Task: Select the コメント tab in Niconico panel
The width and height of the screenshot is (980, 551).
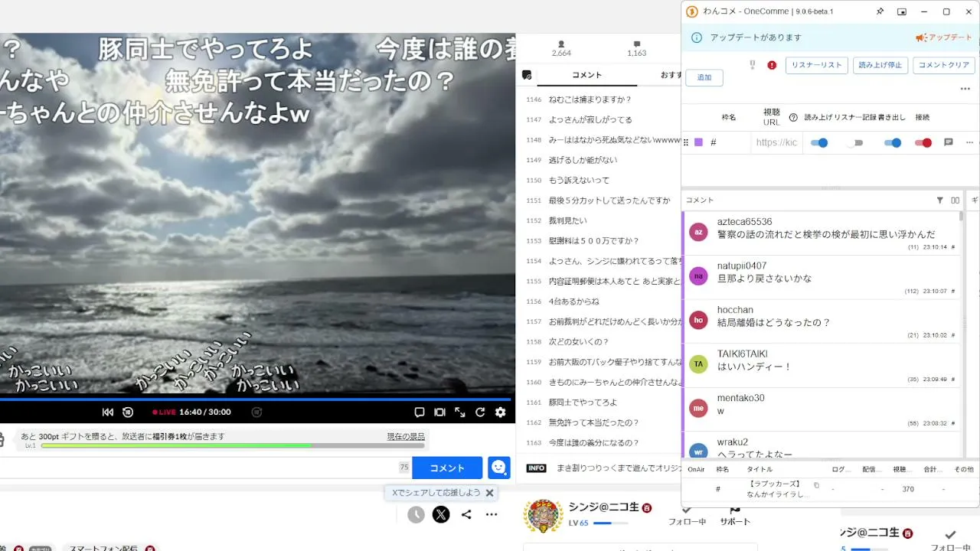Action: (587, 75)
